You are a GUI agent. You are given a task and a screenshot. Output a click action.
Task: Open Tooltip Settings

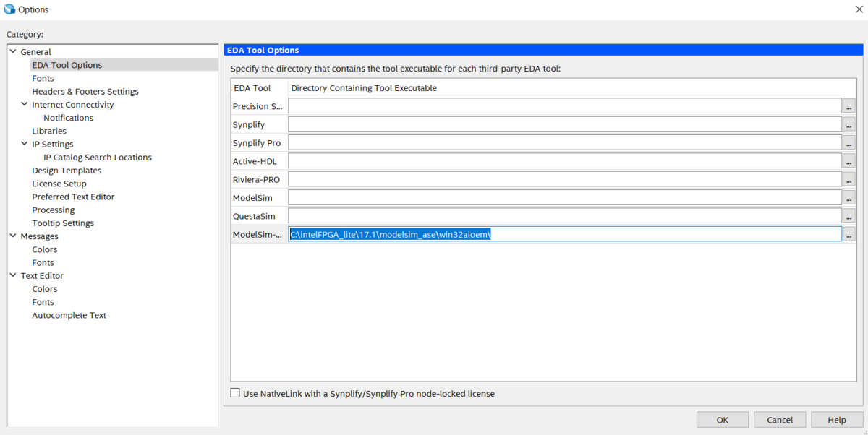tap(63, 223)
